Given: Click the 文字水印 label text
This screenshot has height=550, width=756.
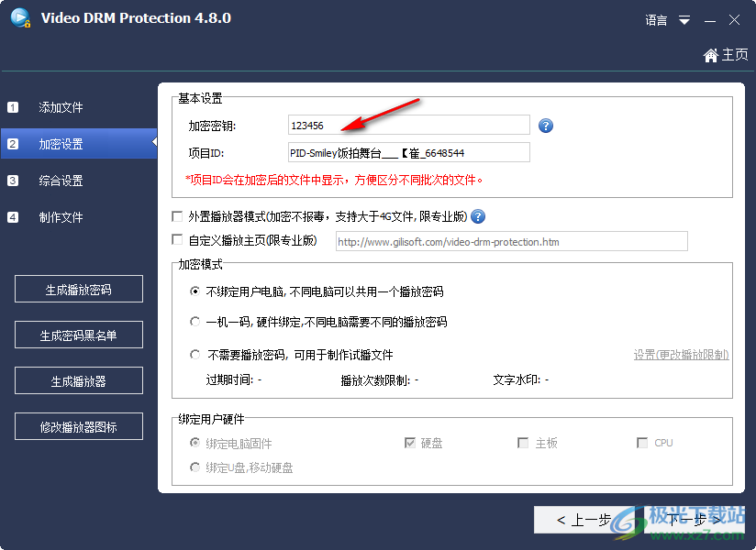Looking at the screenshot, I should tap(517, 380).
